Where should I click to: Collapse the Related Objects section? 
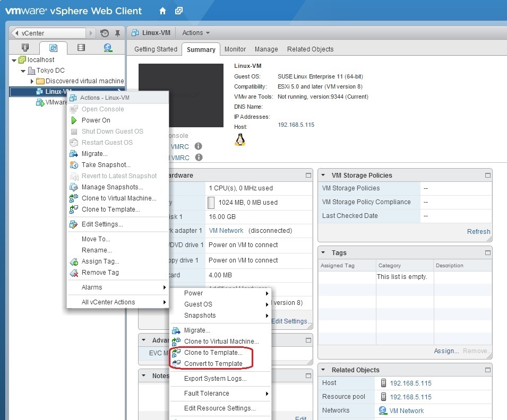point(323,370)
